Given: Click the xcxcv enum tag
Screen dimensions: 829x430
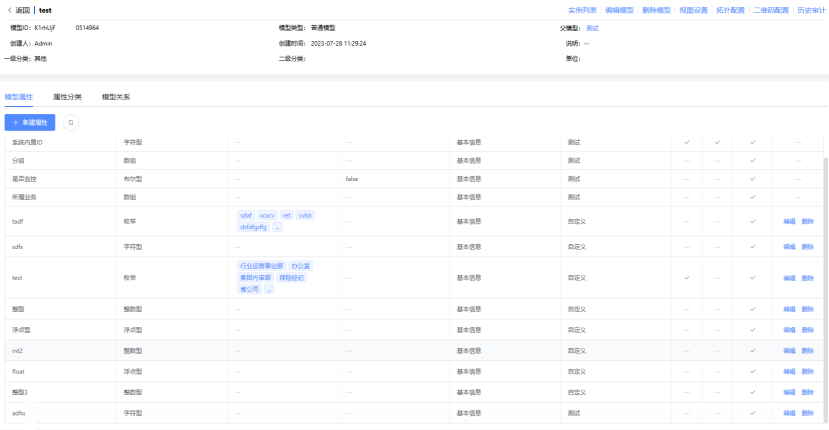Looking at the screenshot, I should (x=267, y=215).
